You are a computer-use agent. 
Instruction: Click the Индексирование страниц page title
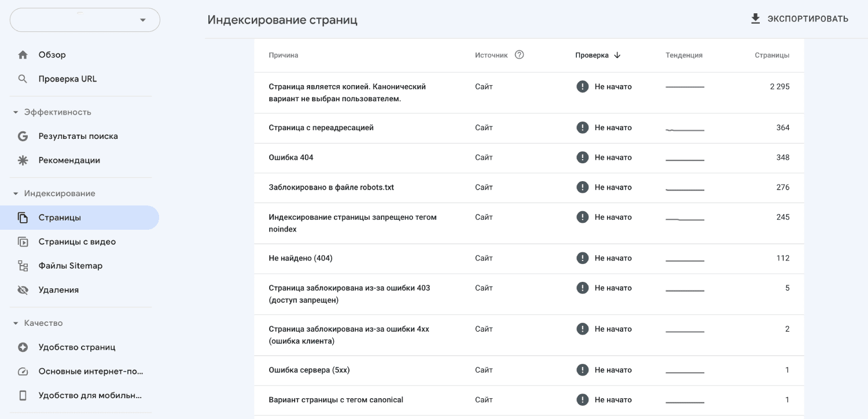(x=282, y=20)
